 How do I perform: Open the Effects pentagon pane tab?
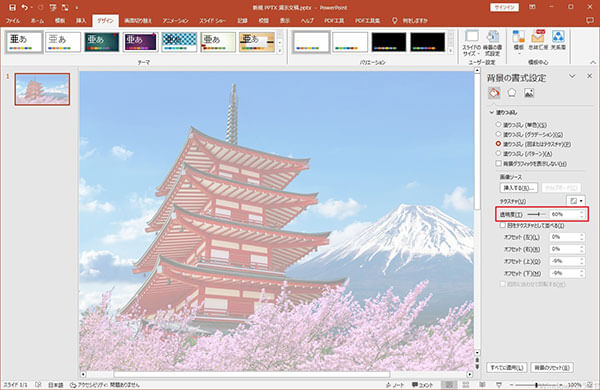(512, 93)
